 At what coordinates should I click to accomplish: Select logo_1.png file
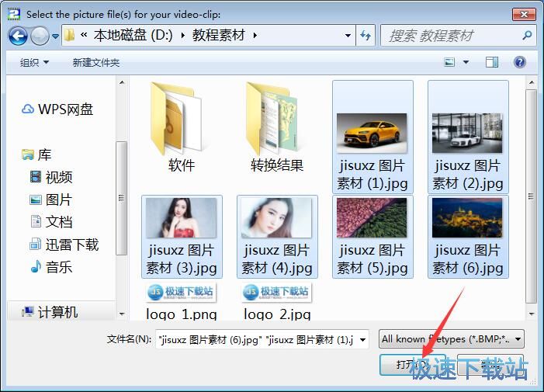coord(182,301)
